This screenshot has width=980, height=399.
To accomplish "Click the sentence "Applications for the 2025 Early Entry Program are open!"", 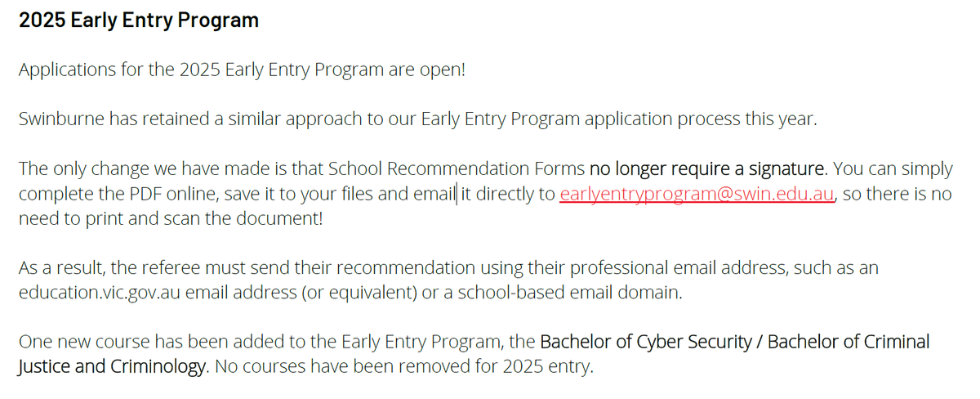I will (242, 69).
